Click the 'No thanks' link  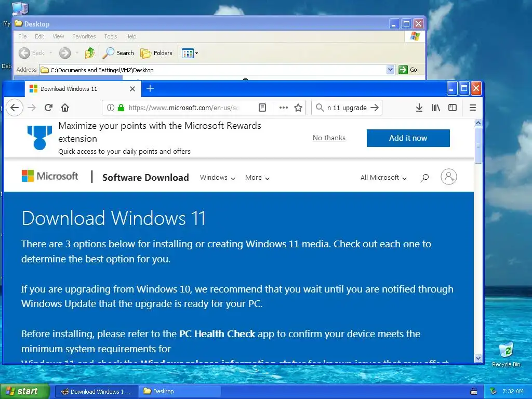point(329,138)
